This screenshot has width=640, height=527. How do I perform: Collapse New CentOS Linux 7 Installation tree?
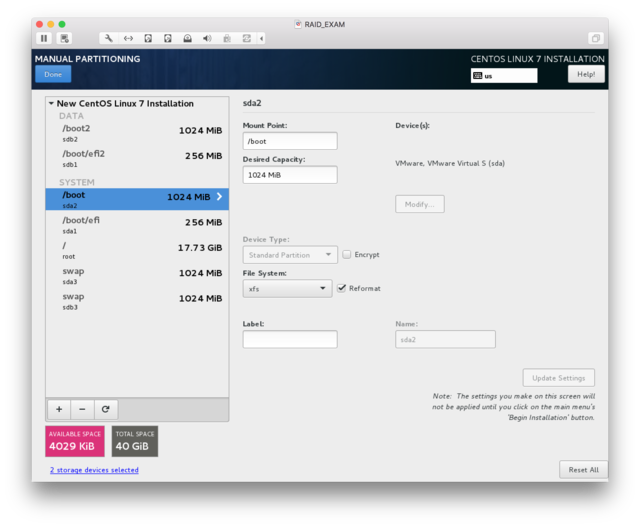click(x=51, y=103)
